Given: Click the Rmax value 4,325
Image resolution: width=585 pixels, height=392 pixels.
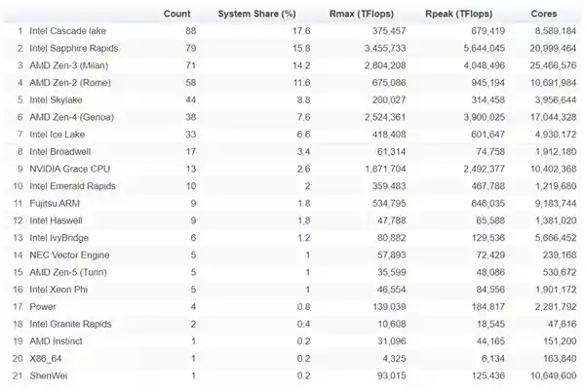Looking at the screenshot, I should (394, 358).
